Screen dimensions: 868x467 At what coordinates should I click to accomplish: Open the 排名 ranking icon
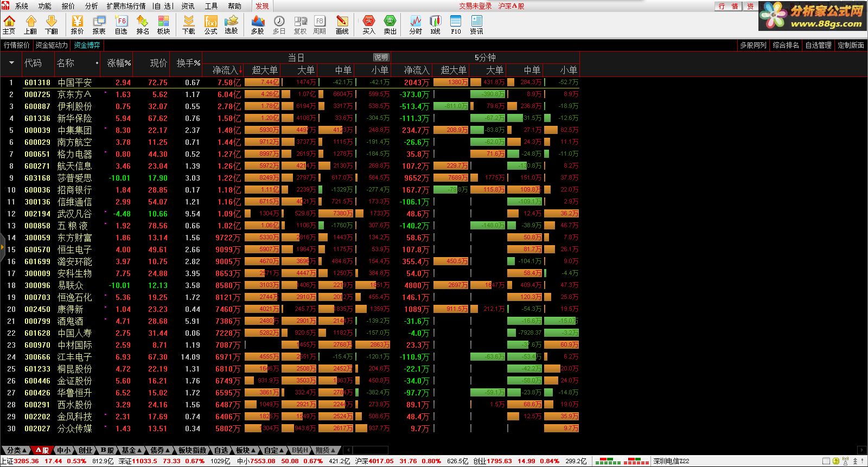(143, 25)
